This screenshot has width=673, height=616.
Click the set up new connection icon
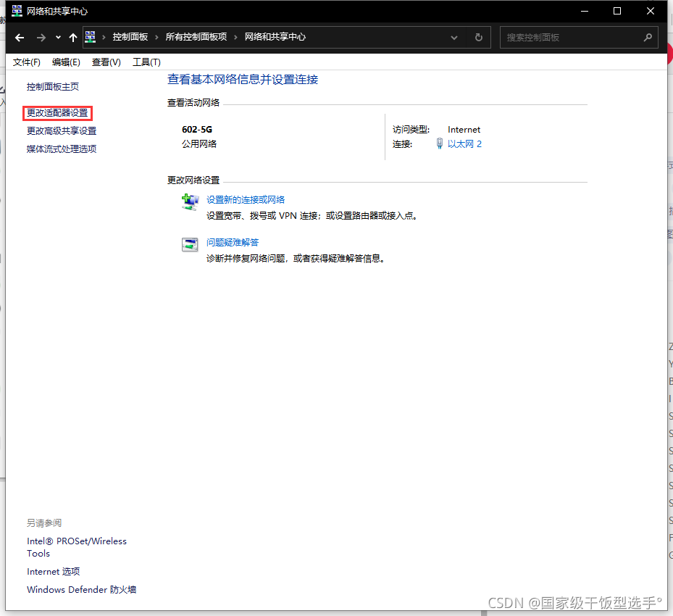pyautogui.click(x=190, y=204)
